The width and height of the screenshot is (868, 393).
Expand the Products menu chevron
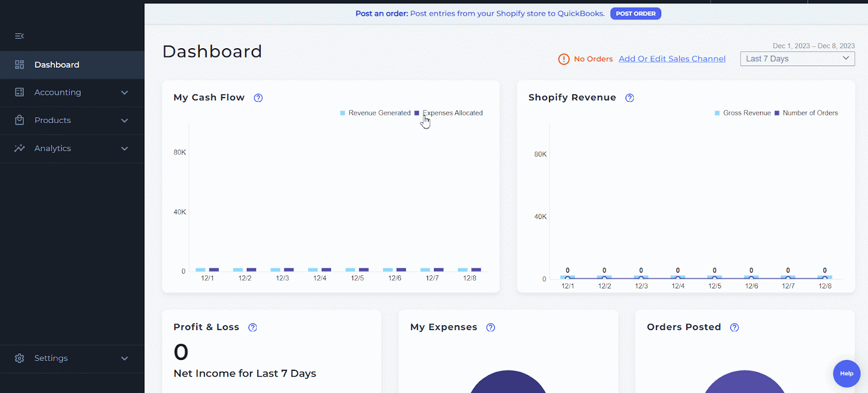(x=125, y=120)
